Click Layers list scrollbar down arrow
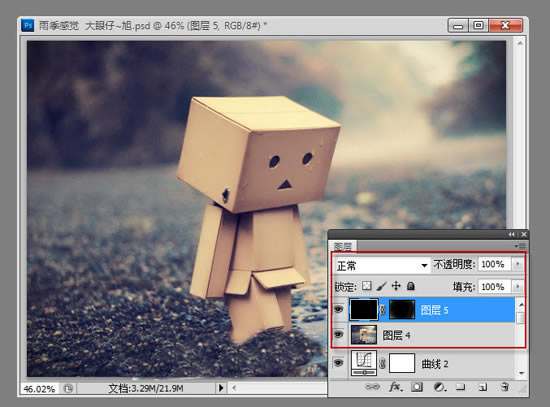Image resolution: width=550 pixels, height=407 pixels. pyautogui.click(x=521, y=373)
